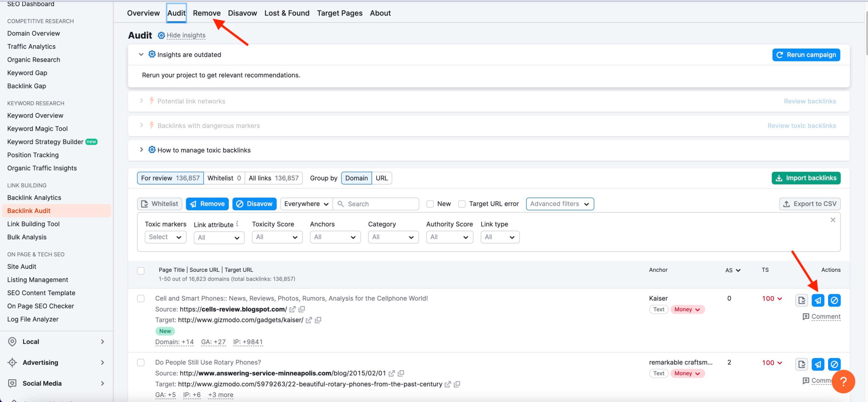Screen dimensions: 868x402
Task: Open the Everywhere search scope dropdown
Action: (x=307, y=204)
